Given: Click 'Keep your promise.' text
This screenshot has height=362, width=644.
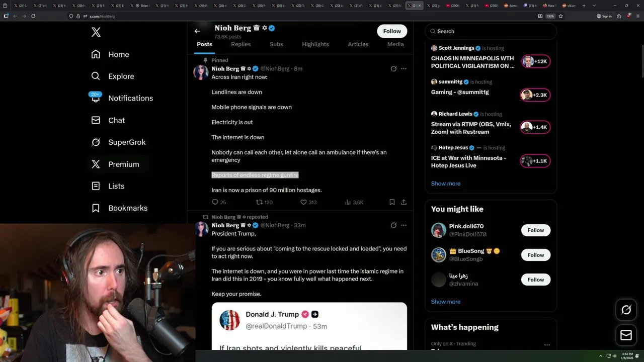Looking at the screenshot, I should coord(236,294).
